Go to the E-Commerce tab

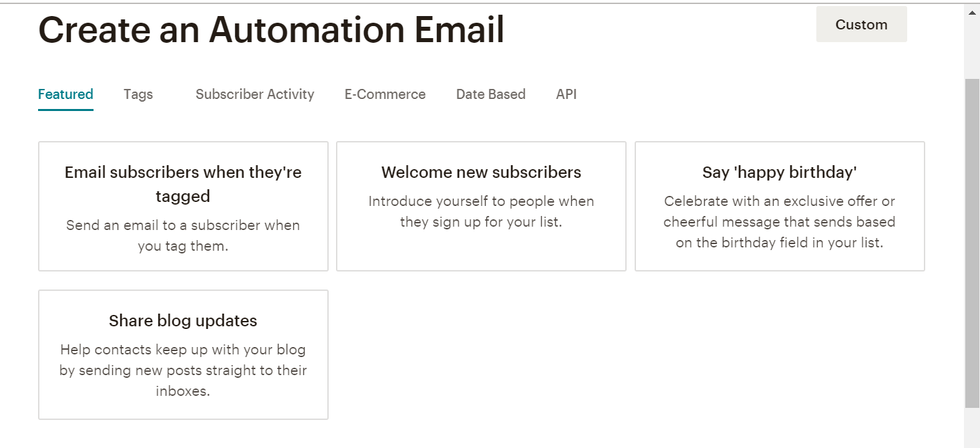click(385, 94)
